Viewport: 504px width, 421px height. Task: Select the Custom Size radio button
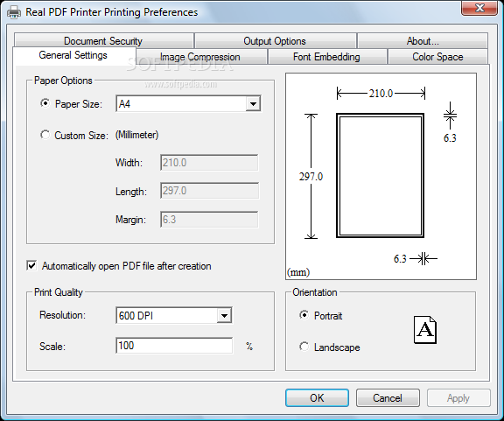coord(45,135)
